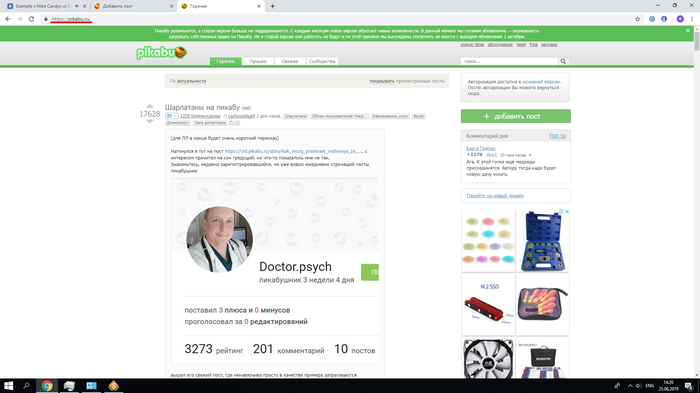This screenshot has height=393, width=700.
Task: Switch to the "Свежее" tab
Action: coord(290,61)
